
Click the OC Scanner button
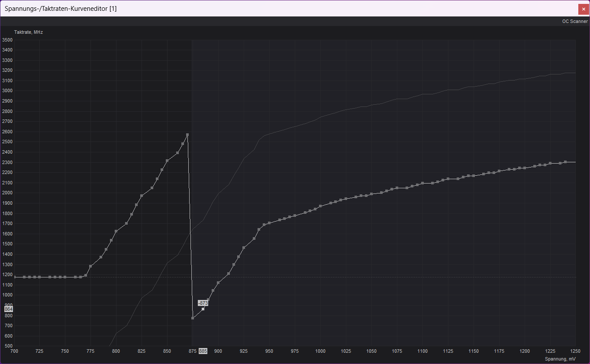pyautogui.click(x=575, y=21)
